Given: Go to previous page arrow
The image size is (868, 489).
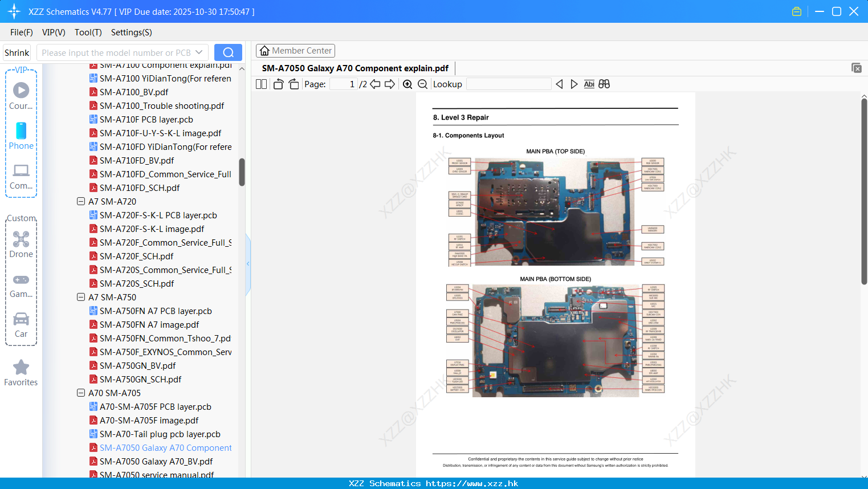Looking at the screenshot, I should (375, 84).
